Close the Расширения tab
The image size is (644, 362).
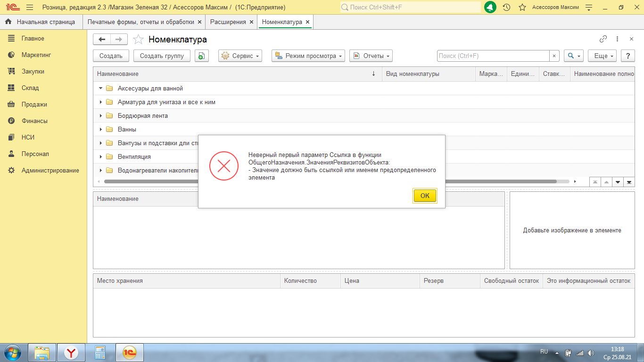(x=251, y=22)
